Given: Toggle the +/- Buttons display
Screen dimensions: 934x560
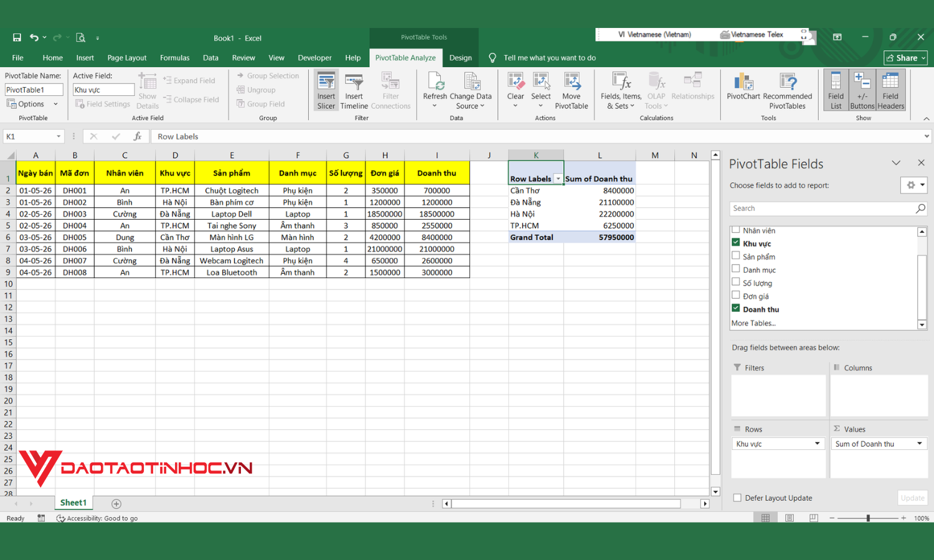Looking at the screenshot, I should click(x=862, y=91).
